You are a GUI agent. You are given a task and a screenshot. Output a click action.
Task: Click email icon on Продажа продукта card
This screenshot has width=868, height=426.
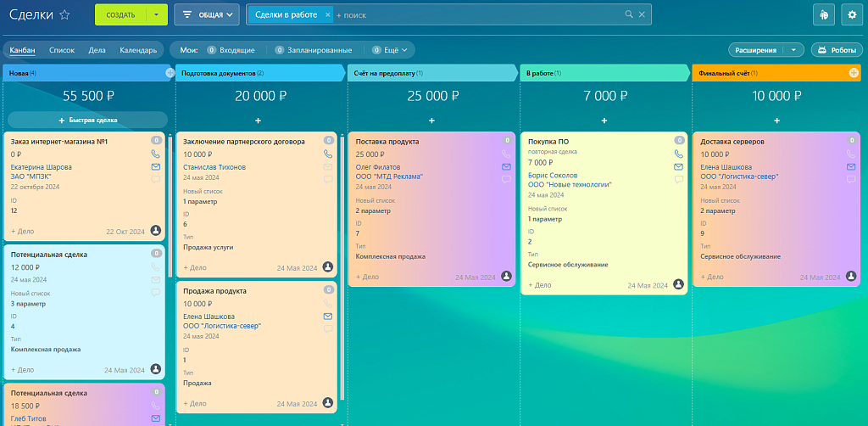(328, 317)
